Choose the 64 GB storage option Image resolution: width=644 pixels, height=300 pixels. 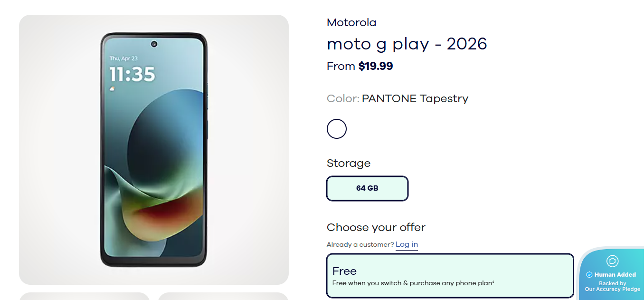[x=367, y=188]
